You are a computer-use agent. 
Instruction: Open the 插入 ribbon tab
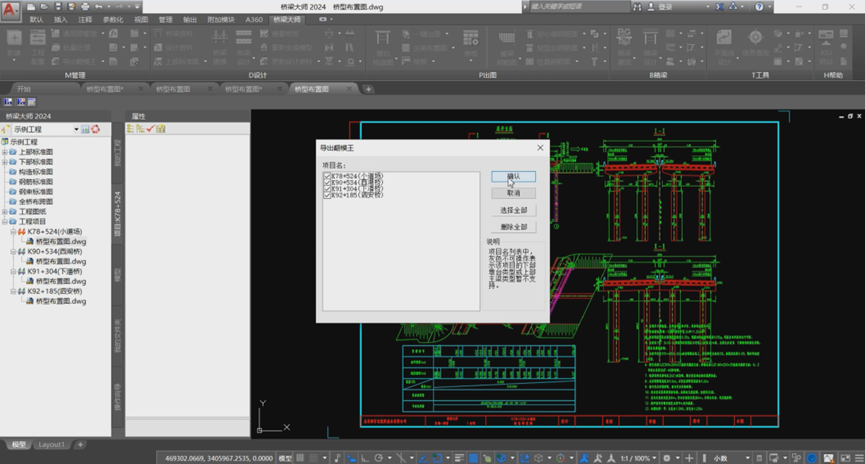[x=61, y=19]
